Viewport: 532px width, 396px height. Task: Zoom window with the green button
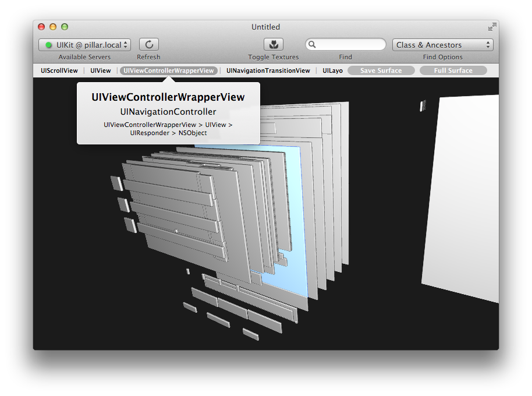point(65,27)
